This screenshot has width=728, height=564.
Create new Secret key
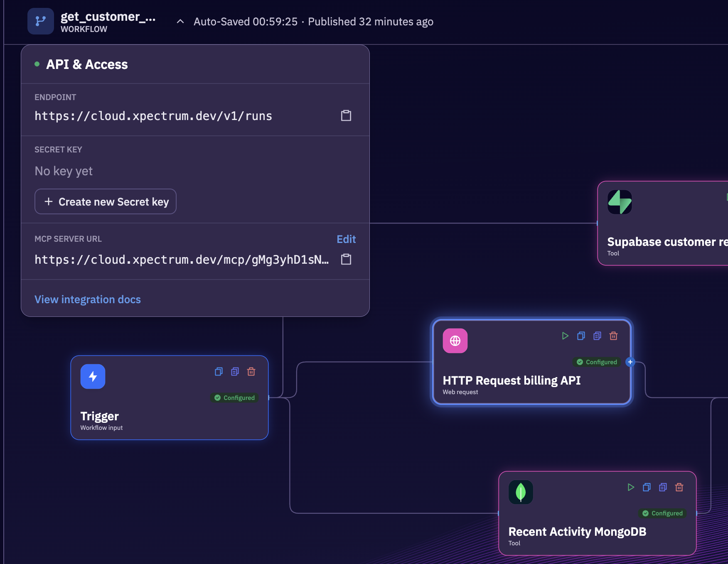[106, 201]
